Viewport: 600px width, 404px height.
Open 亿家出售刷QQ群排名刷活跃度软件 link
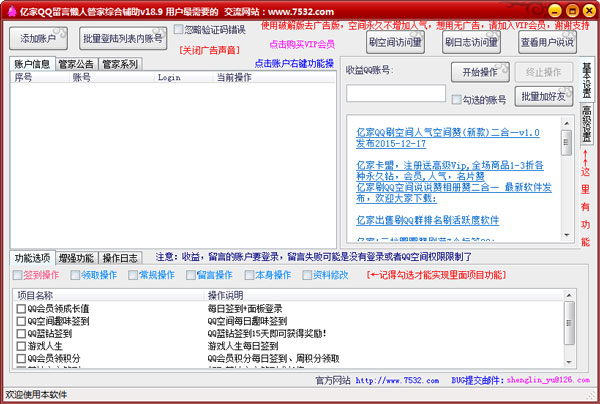[x=427, y=220]
